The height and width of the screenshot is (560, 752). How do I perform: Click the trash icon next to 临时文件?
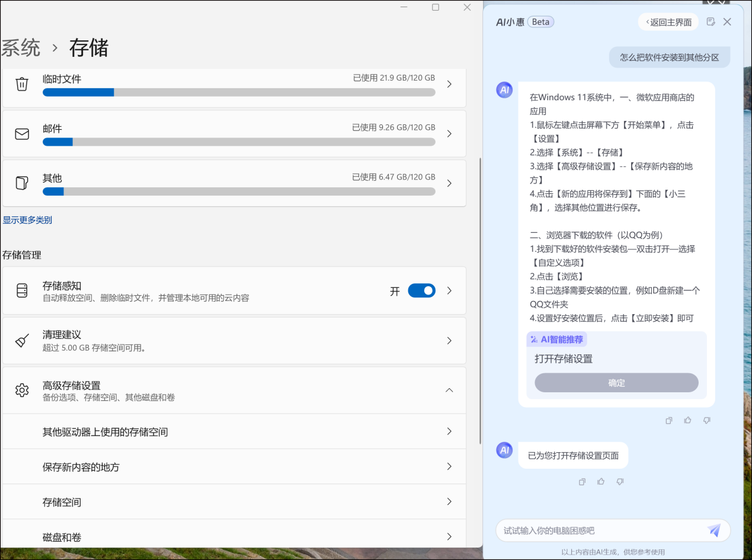(x=22, y=84)
